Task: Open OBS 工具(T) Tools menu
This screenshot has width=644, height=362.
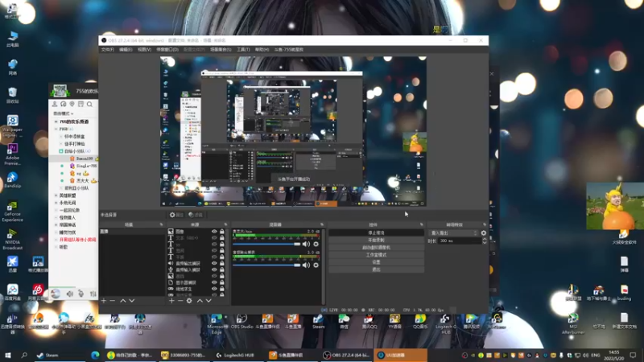Action: pos(243,50)
